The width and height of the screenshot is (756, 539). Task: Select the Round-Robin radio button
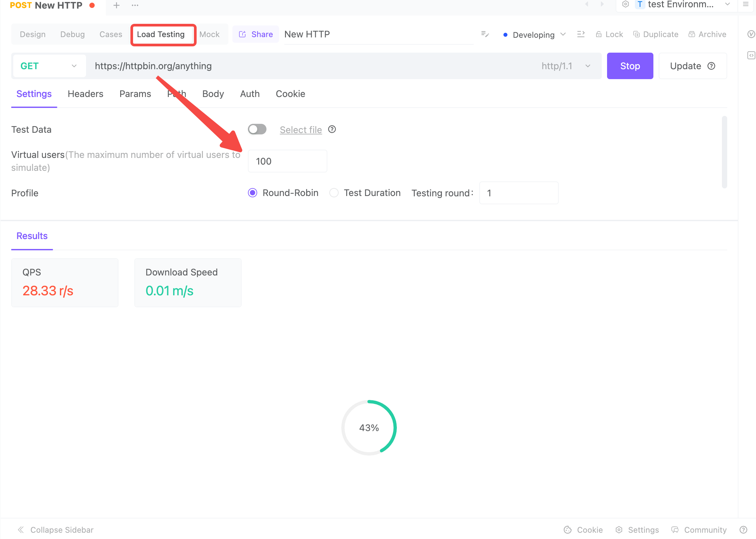point(252,192)
